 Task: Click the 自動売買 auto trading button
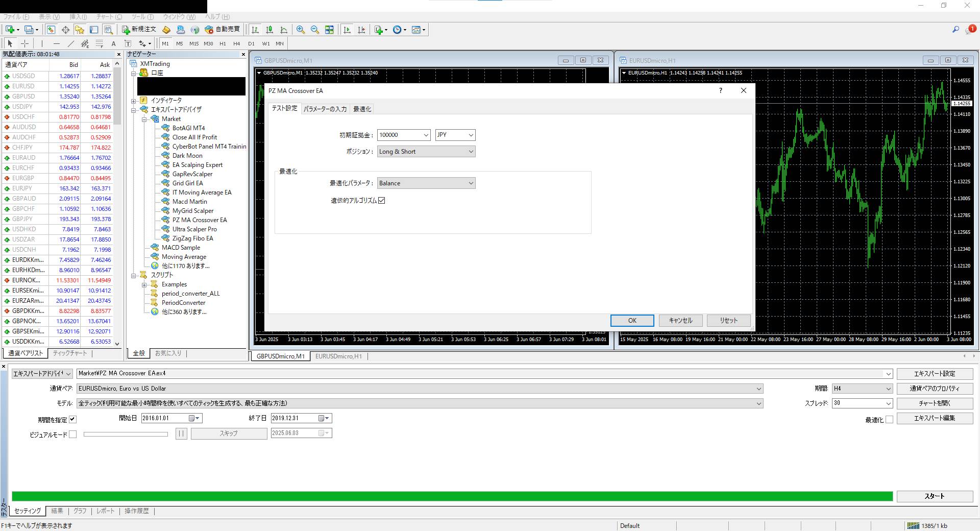click(x=223, y=30)
